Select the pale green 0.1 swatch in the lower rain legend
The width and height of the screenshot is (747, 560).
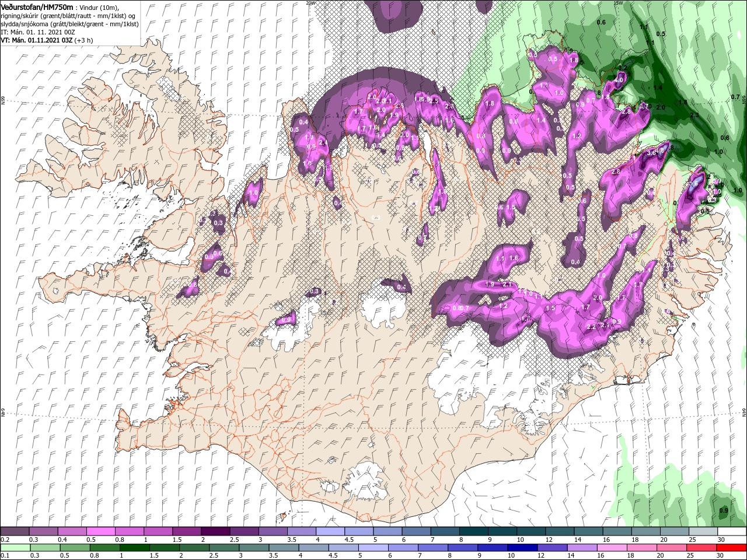15,548
